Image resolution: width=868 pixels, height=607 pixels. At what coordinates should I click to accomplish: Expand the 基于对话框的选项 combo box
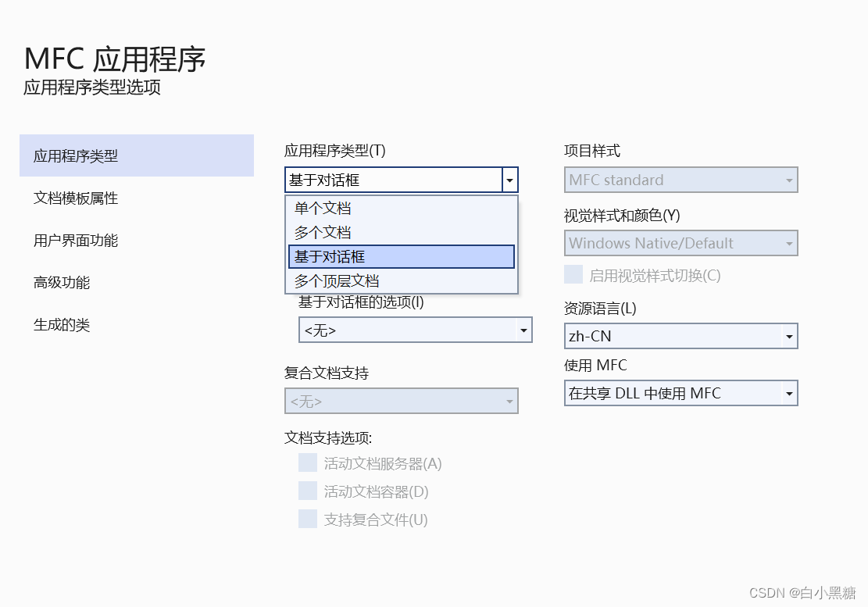(x=522, y=330)
